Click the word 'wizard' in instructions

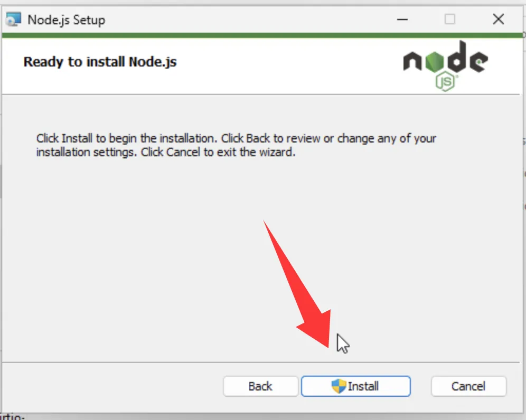[277, 152]
